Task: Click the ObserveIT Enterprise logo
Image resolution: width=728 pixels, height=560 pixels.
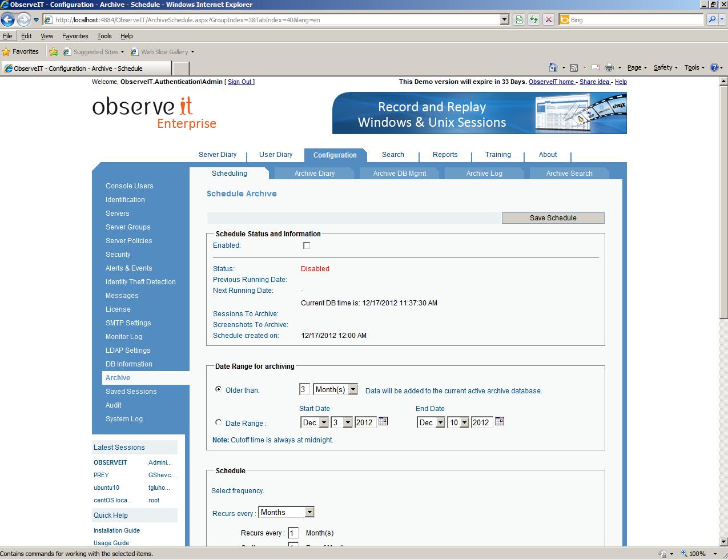Action: pos(154,113)
